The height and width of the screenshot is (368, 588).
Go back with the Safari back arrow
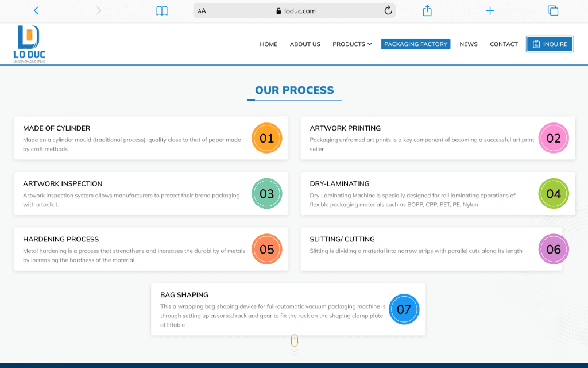click(x=36, y=10)
